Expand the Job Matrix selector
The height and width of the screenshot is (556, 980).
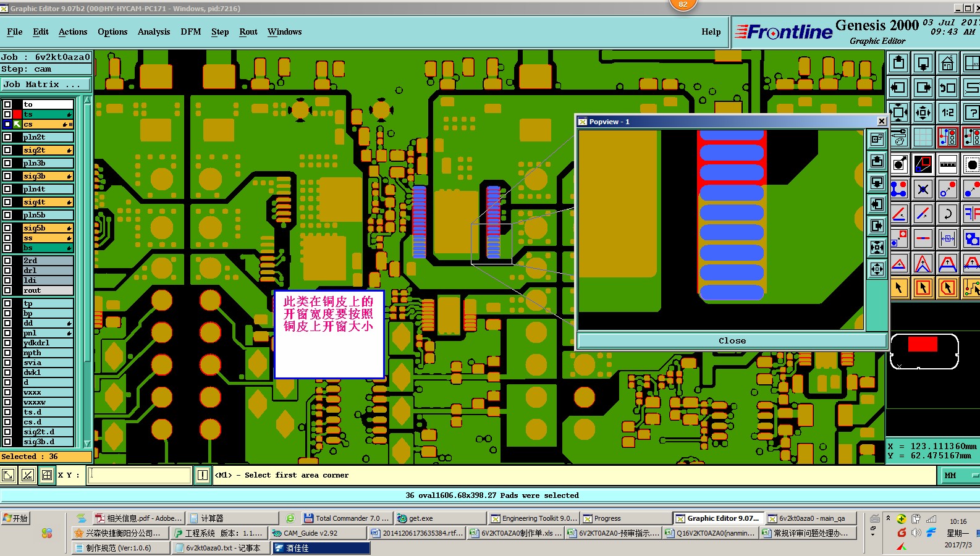[46, 84]
